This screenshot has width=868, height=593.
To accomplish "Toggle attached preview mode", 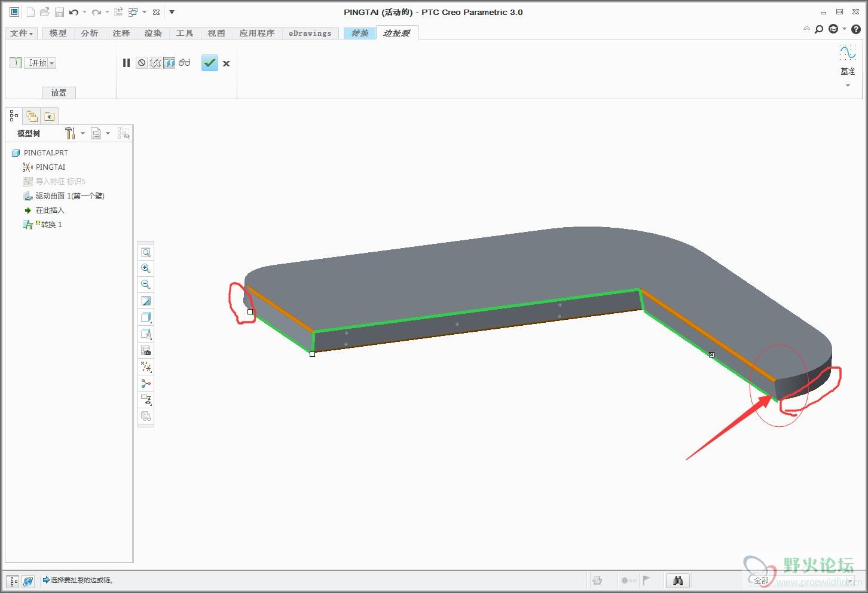I will [169, 63].
